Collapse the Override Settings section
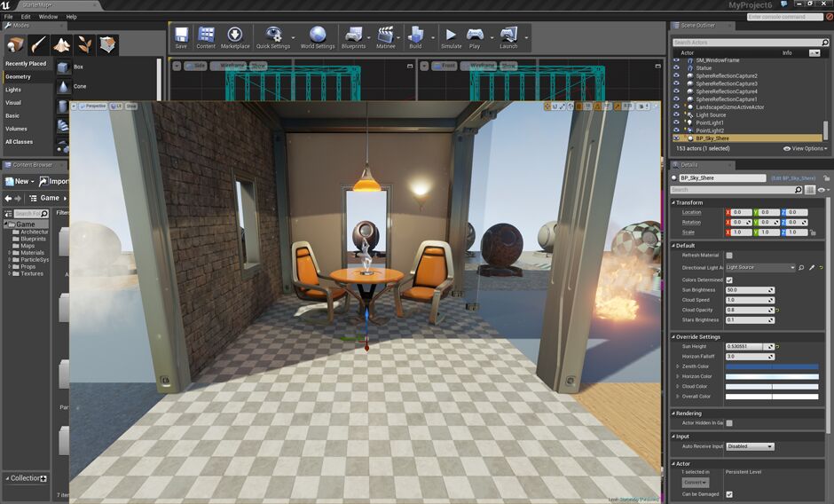This screenshot has height=504, width=834. (x=698, y=337)
